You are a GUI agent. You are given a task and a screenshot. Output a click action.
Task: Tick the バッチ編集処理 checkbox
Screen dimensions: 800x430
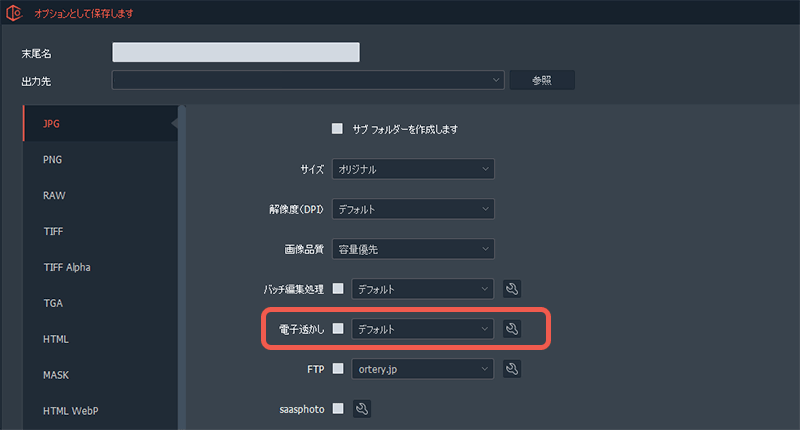pos(337,289)
